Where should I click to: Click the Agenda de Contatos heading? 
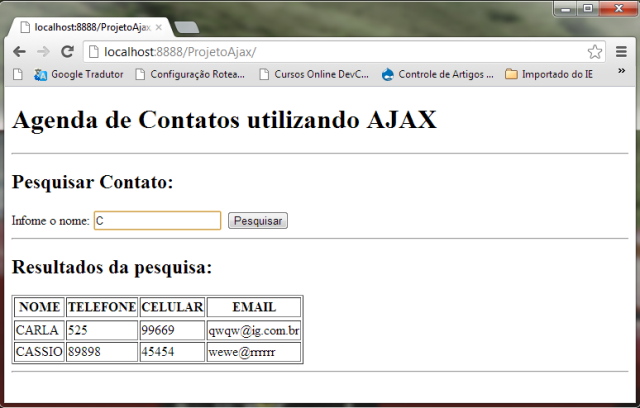point(224,120)
